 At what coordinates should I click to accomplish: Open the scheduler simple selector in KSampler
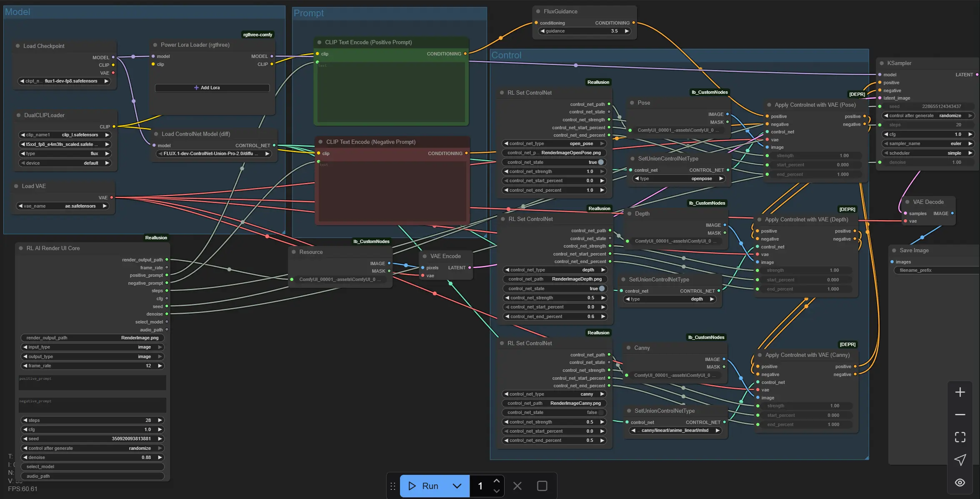[x=928, y=153]
